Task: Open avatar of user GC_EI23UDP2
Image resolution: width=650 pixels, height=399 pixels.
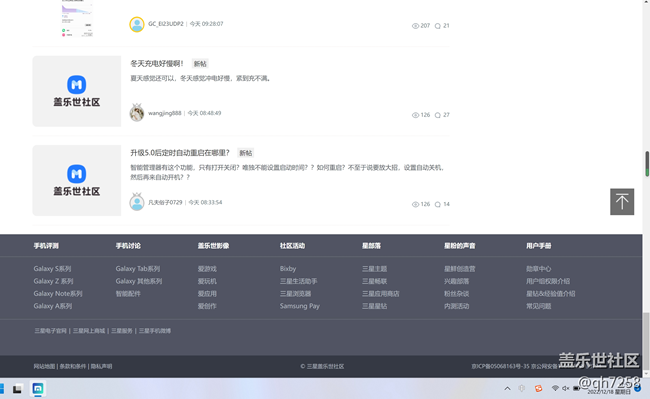Action: pyautogui.click(x=137, y=24)
